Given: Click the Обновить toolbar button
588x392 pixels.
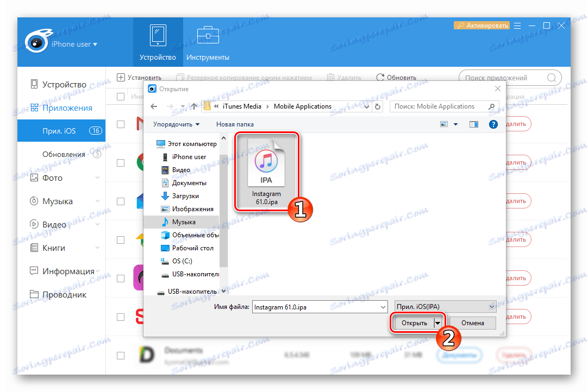Looking at the screenshot, I should (x=396, y=77).
